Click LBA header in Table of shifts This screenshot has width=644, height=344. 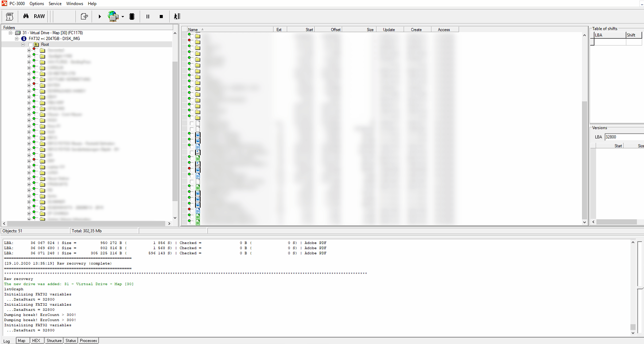[x=610, y=35]
